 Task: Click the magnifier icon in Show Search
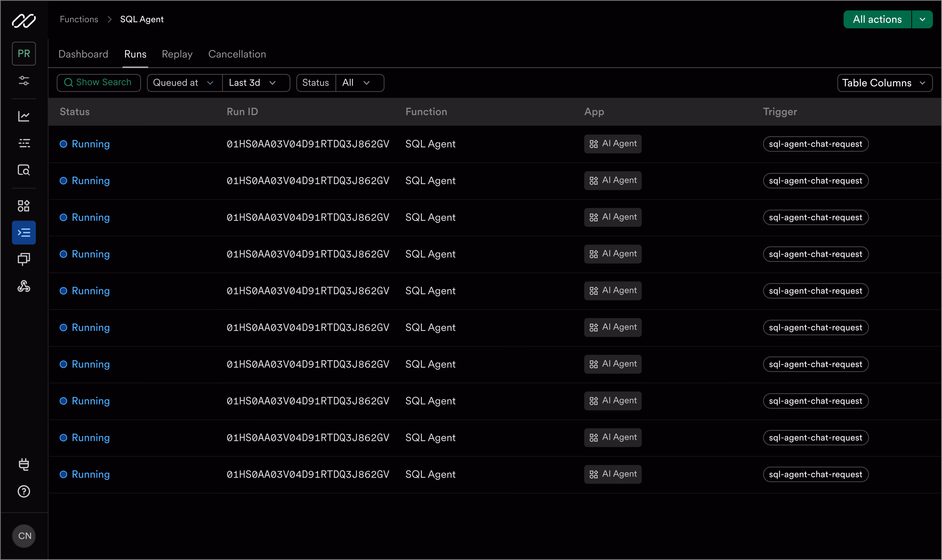(68, 82)
